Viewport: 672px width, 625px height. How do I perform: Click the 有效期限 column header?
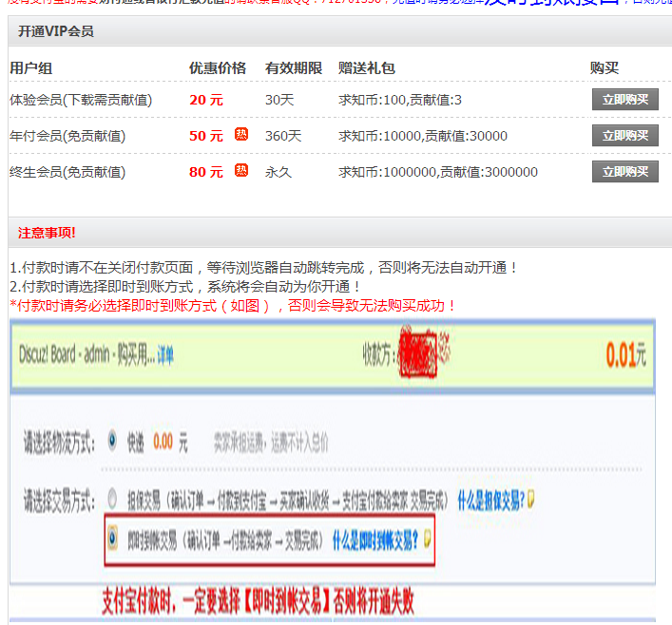tap(294, 68)
